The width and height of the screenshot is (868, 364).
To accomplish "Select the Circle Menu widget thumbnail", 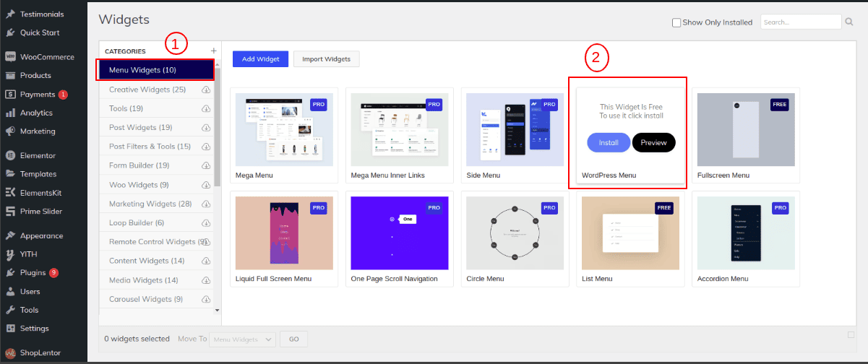I will coord(515,233).
